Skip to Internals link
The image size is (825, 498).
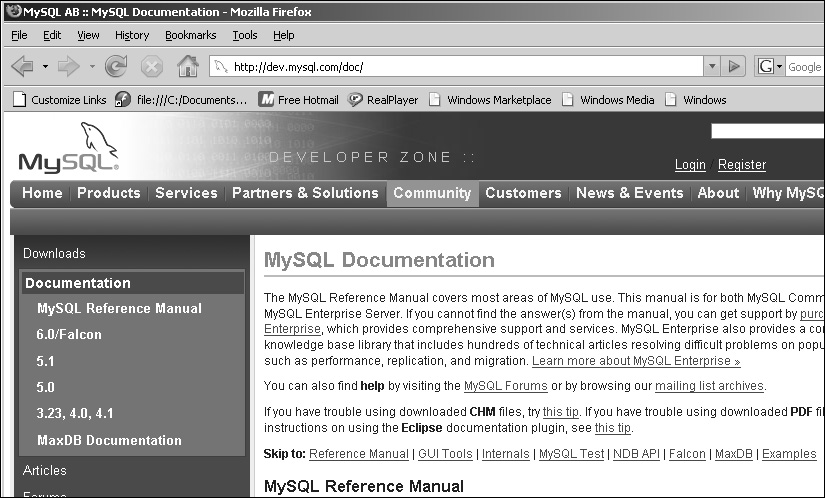tap(506, 454)
